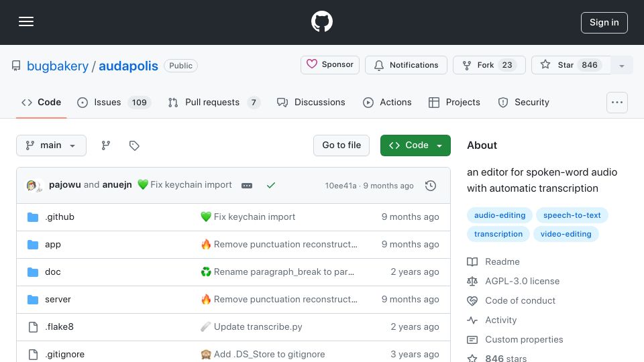Open commit 10ee41a

pyautogui.click(x=341, y=186)
